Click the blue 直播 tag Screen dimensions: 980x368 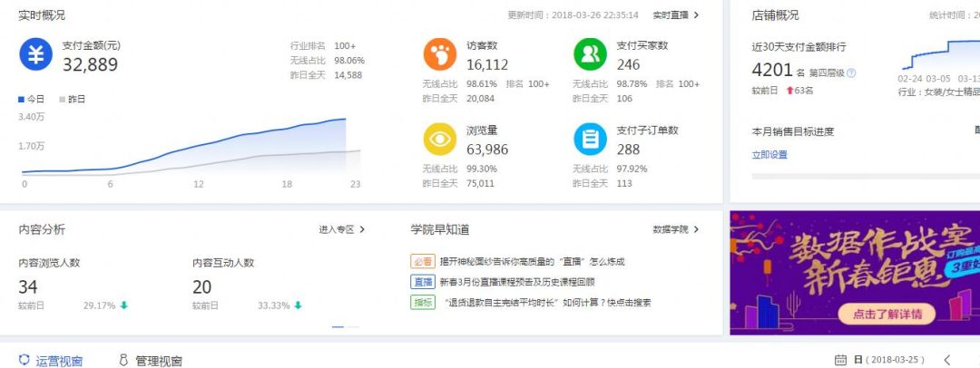pos(423,282)
